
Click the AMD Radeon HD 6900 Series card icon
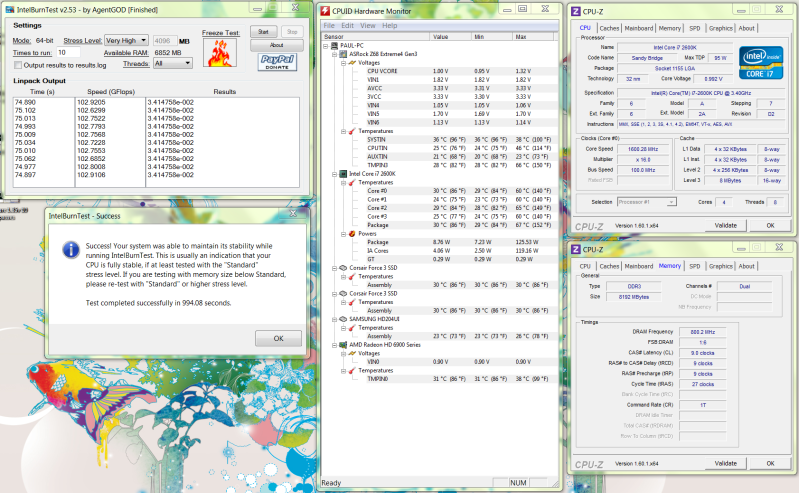coord(343,345)
